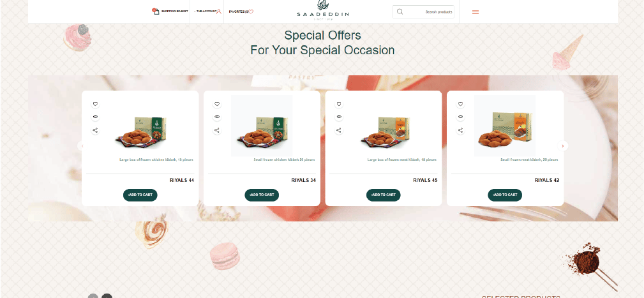
Task: Share the large frozen meat kibbeh box
Action: coord(339,131)
